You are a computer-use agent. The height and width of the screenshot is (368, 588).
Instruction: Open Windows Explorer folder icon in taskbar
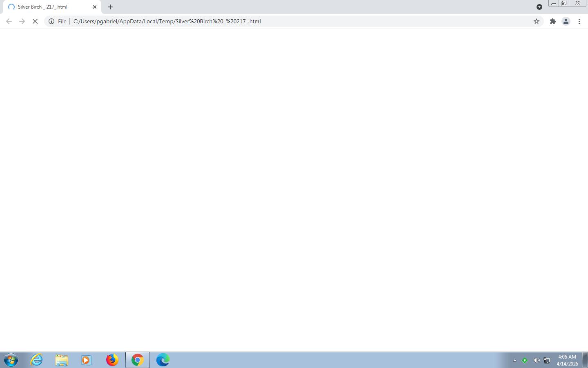(x=62, y=360)
